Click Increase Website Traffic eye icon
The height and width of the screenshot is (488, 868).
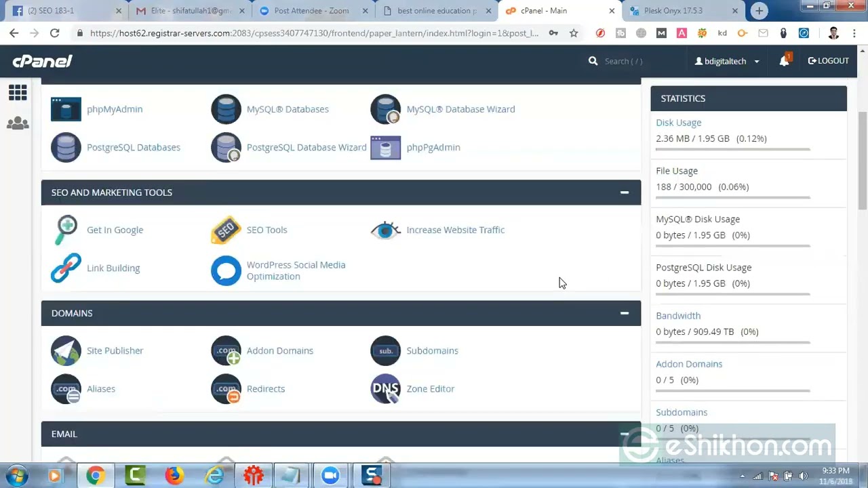tap(386, 230)
